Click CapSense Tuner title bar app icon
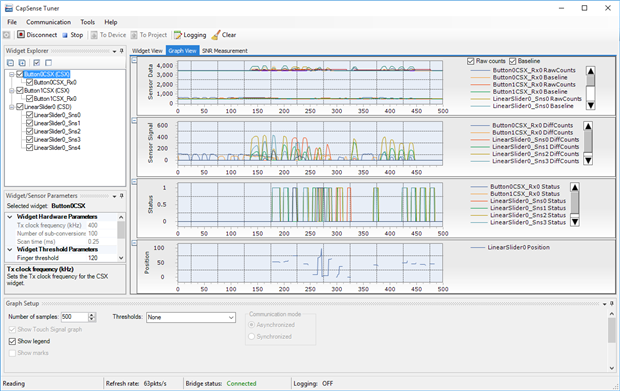 coord(8,8)
